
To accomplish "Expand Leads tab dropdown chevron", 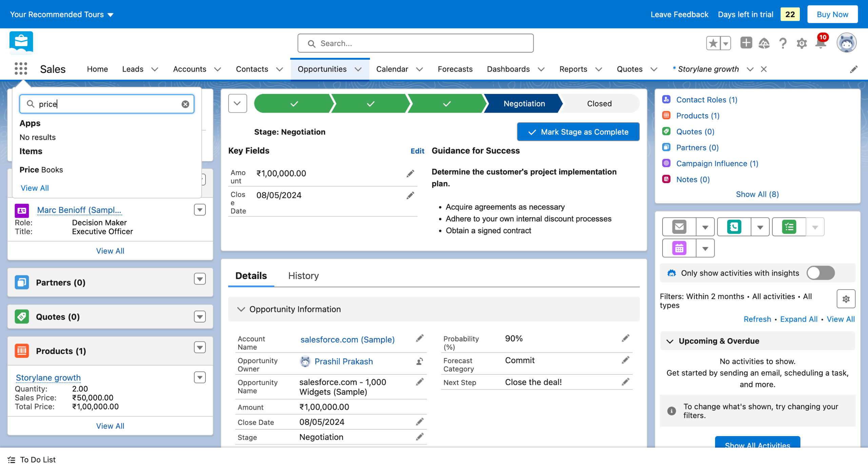I will (x=155, y=69).
